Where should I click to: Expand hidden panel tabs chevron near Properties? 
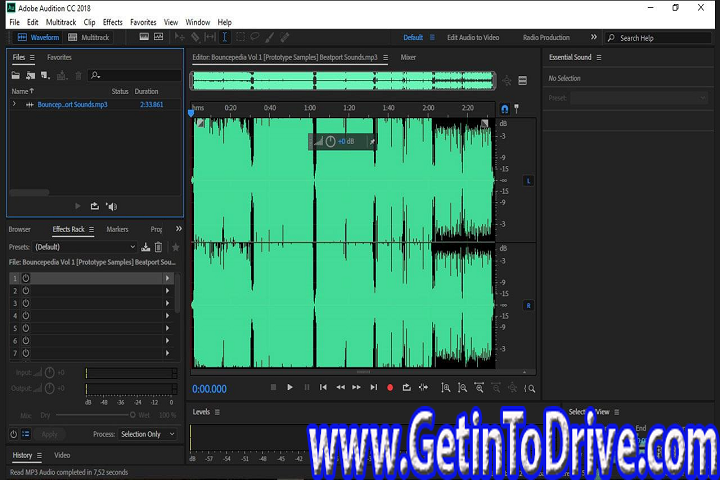[x=179, y=229]
